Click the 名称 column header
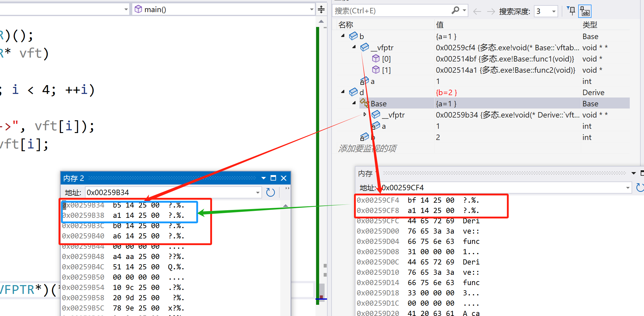644x316 pixels. click(346, 25)
